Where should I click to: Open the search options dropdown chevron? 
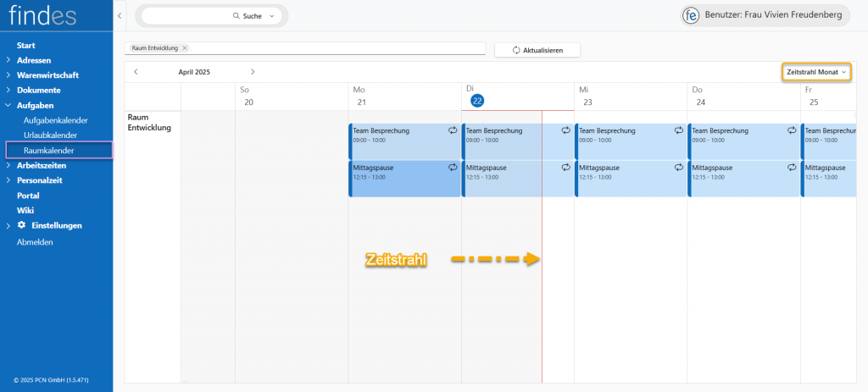(x=271, y=16)
